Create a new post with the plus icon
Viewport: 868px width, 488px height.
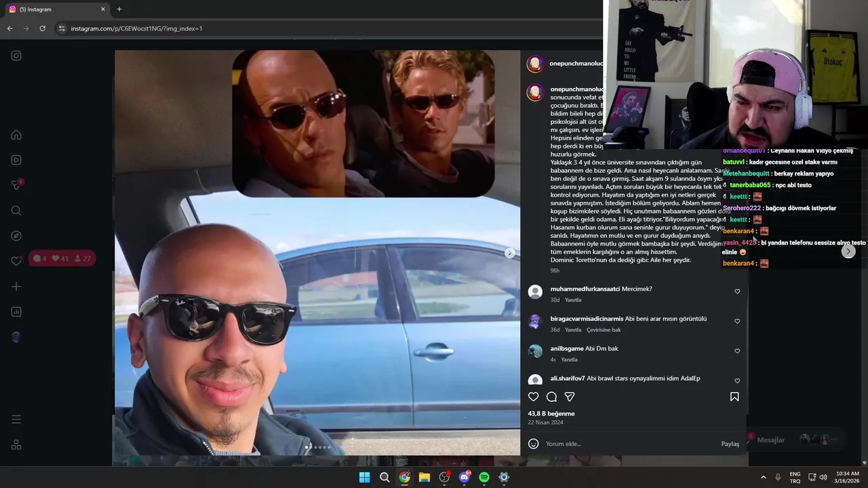pos(16,287)
